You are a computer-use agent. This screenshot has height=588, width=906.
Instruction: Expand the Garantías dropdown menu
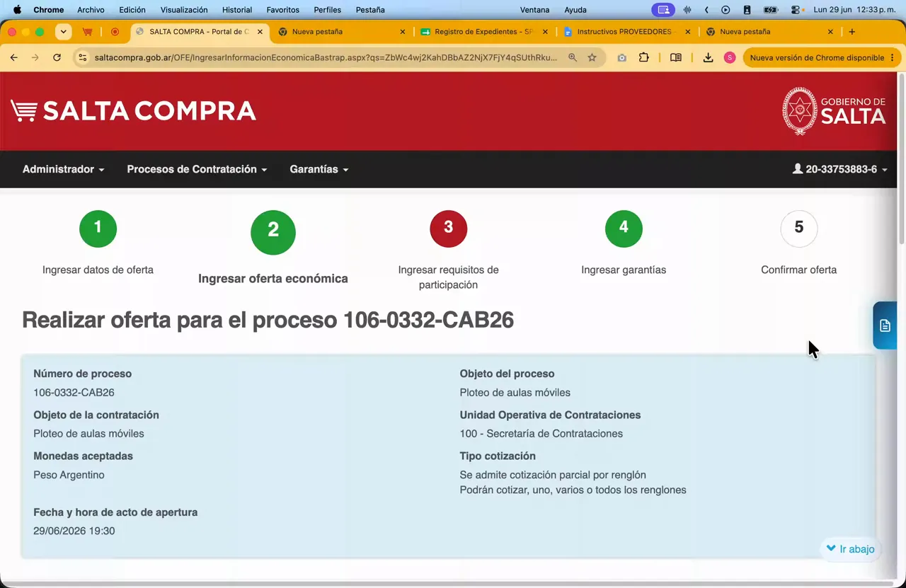click(319, 169)
